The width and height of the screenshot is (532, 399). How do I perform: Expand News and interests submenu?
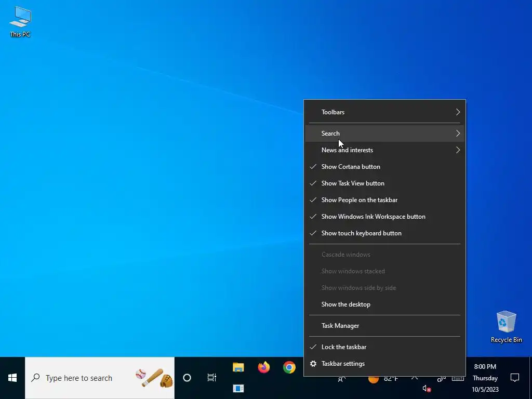(385, 150)
